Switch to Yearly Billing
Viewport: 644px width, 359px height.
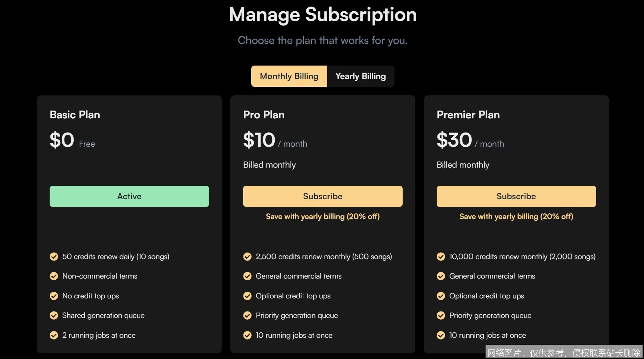pos(360,76)
